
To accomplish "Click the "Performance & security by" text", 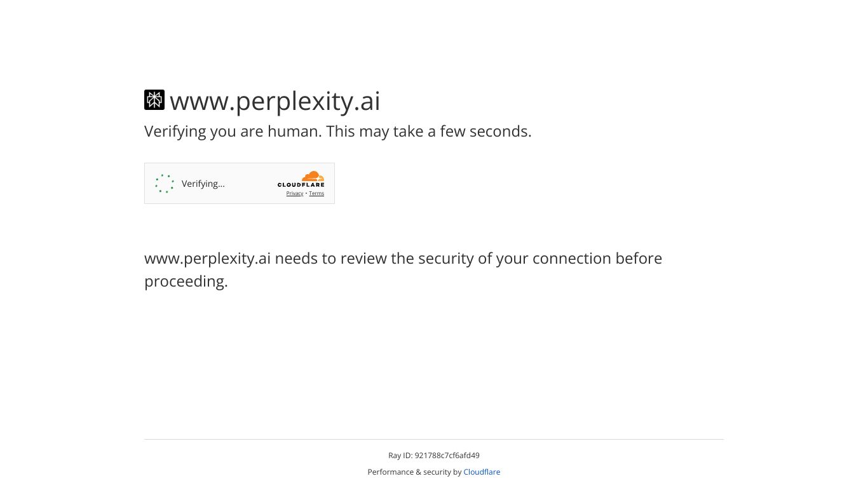I will click(414, 472).
